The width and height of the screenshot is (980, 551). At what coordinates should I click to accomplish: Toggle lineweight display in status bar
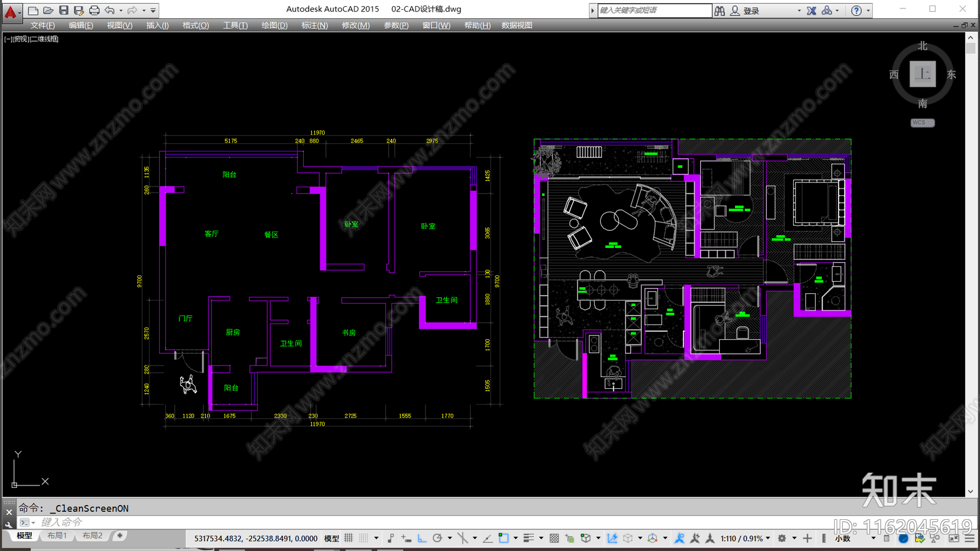tap(529, 538)
